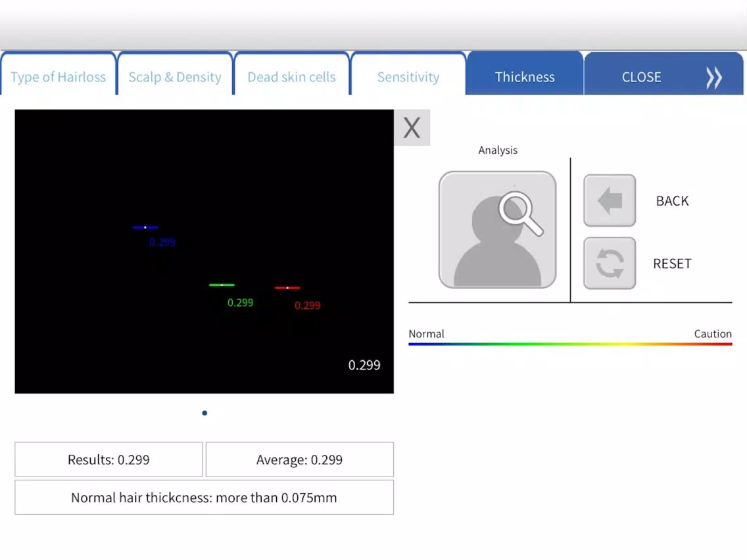Start Analysis with the magnifier person icon

pyautogui.click(x=497, y=229)
